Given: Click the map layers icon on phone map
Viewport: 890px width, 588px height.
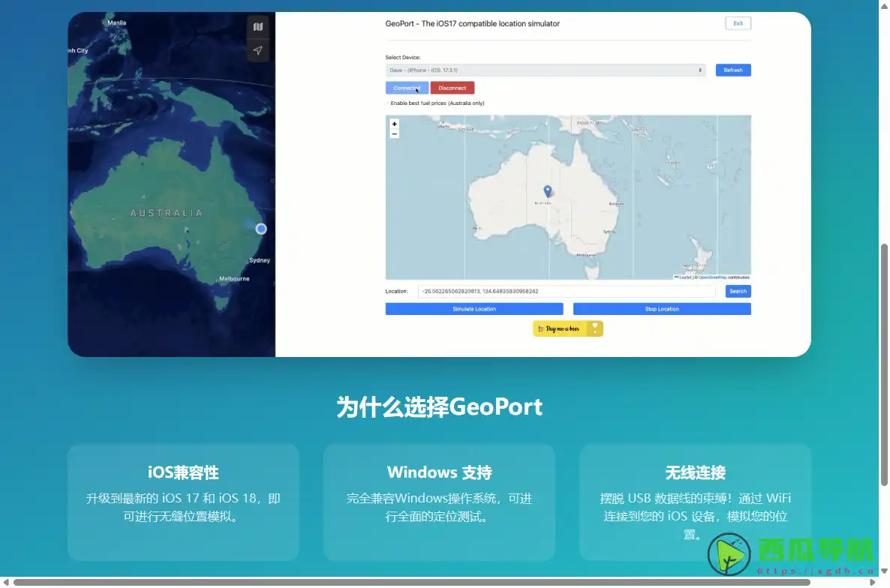Looking at the screenshot, I should click(257, 27).
